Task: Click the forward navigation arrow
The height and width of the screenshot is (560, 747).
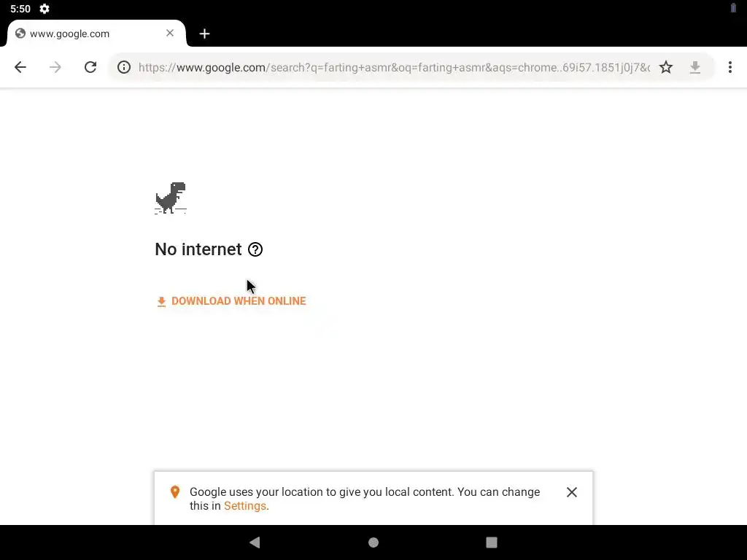Action: [x=55, y=67]
